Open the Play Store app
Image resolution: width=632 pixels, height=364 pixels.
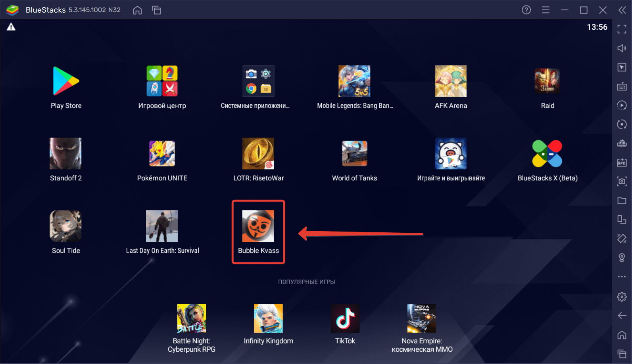point(66,81)
